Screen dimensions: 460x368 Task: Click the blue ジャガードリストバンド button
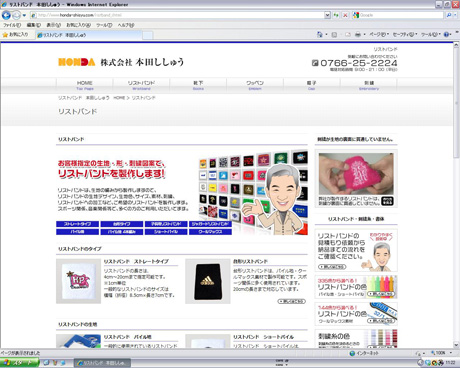coord(210,224)
